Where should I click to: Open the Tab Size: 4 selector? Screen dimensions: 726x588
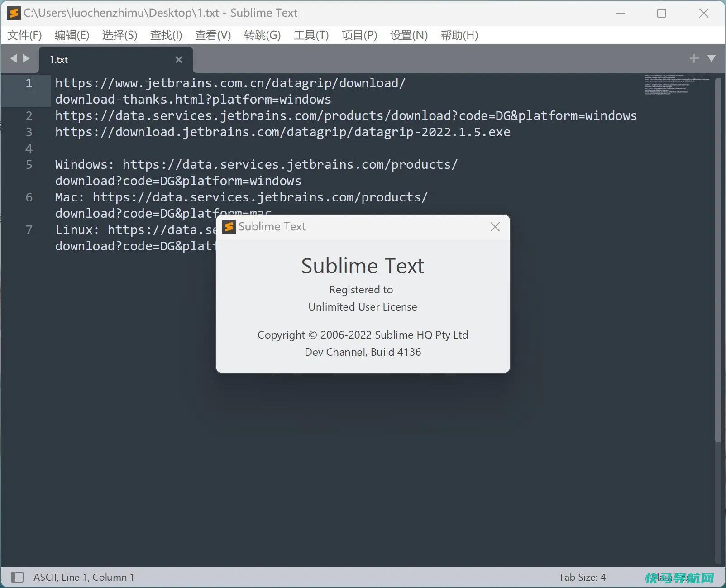(582, 577)
